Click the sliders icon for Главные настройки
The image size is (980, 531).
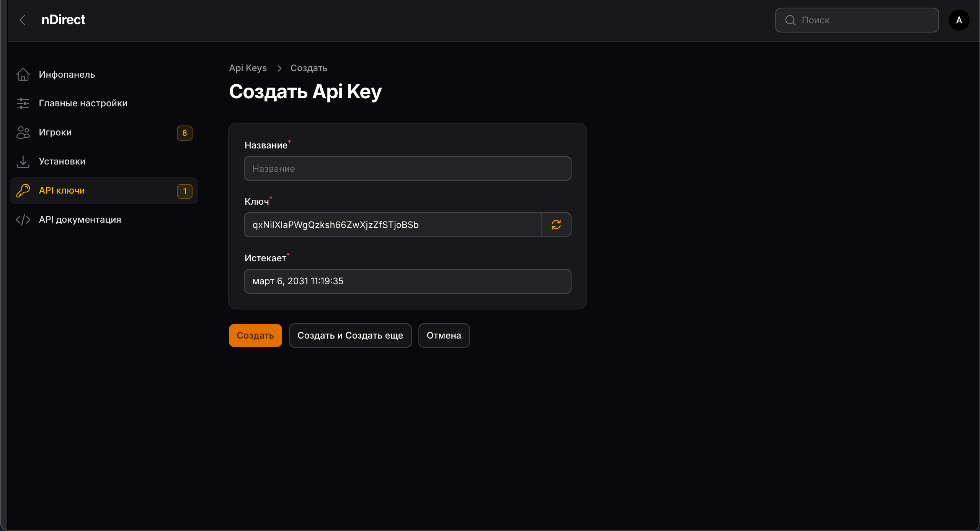(23, 103)
